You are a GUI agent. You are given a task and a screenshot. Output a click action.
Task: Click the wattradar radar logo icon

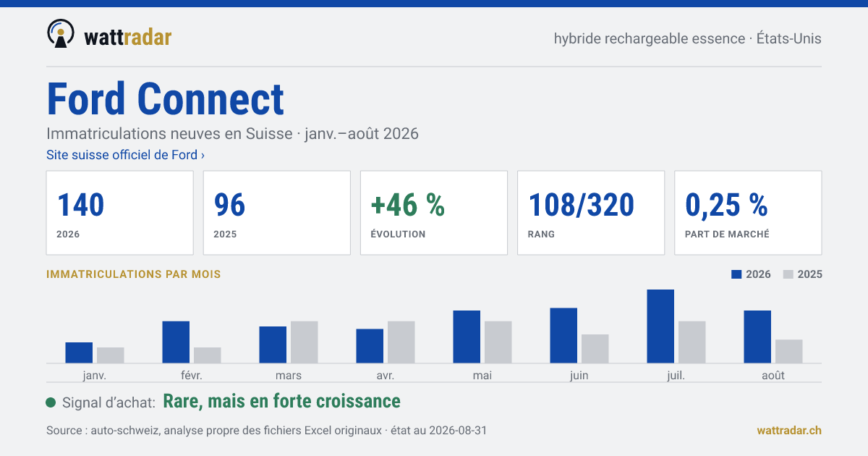pyautogui.click(x=61, y=34)
